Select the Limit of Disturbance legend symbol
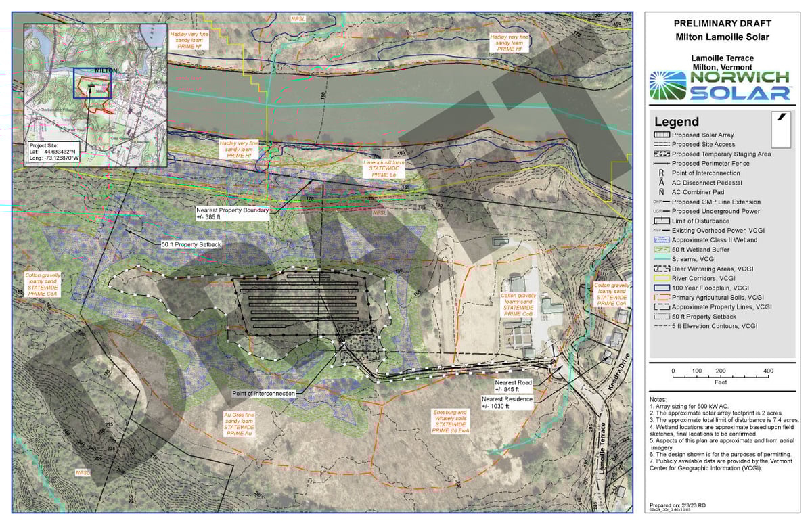The width and height of the screenshot is (812, 525). point(662,221)
